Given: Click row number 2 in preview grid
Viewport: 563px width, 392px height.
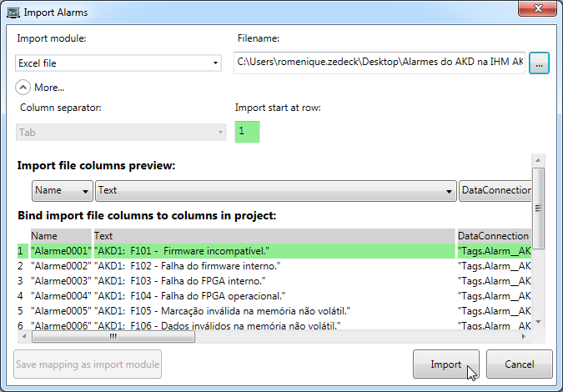Looking at the screenshot, I should 21,266.
